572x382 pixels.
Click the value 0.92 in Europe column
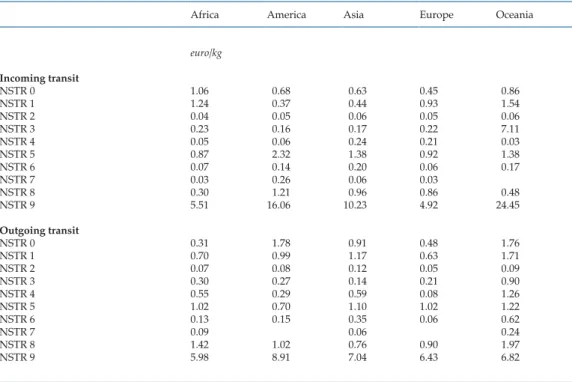tap(429, 154)
